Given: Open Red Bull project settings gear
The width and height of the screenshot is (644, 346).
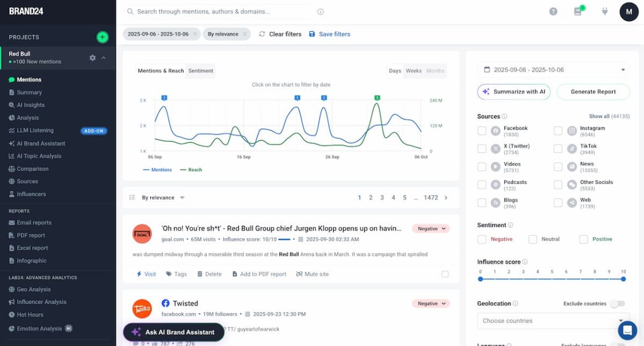Looking at the screenshot, I should click(x=93, y=58).
